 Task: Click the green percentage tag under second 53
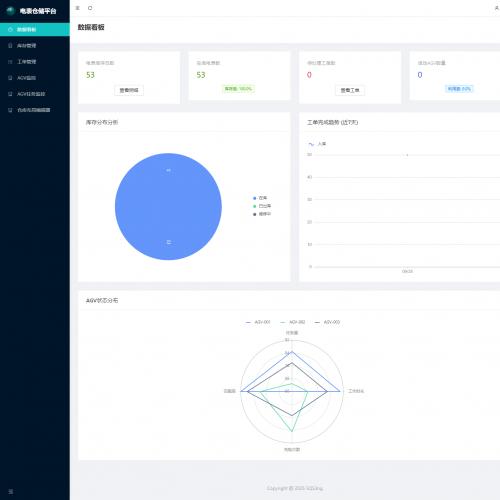pos(238,89)
